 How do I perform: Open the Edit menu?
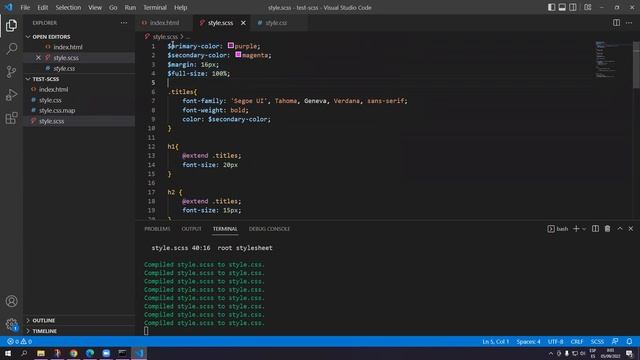(42, 7)
